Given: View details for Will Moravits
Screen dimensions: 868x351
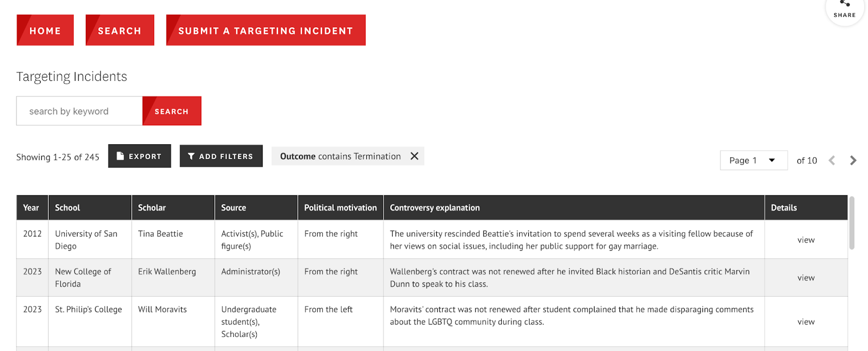Looking at the screenshot, I should 806,322.
